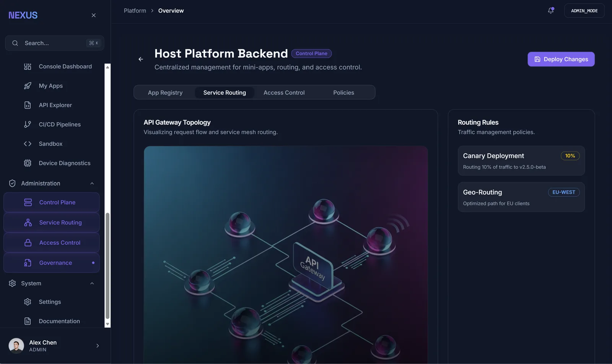Viewport: 612px width, 364px height.
Task: Click the System section gear icon
Action: [x=12, y=283]
